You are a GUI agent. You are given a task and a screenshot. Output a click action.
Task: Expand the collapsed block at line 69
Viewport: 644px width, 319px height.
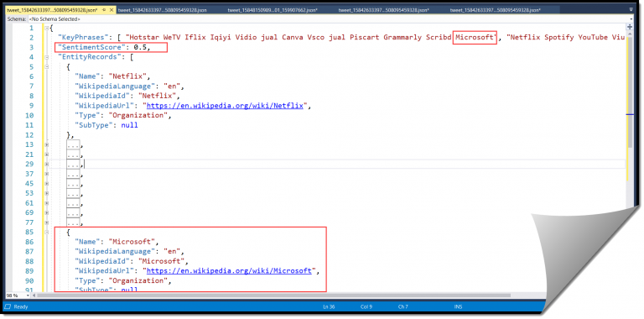[x=46, y=213]
